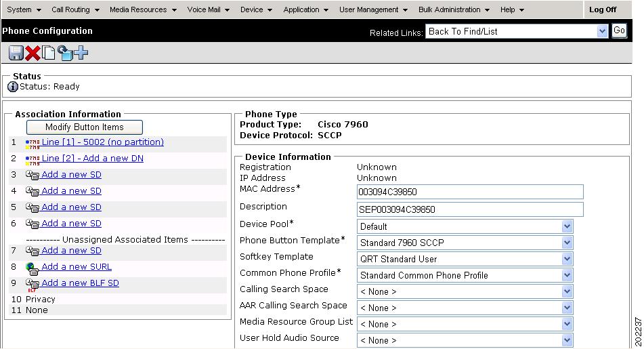Click the Cisco 7960 product type text

click(343, 124)
